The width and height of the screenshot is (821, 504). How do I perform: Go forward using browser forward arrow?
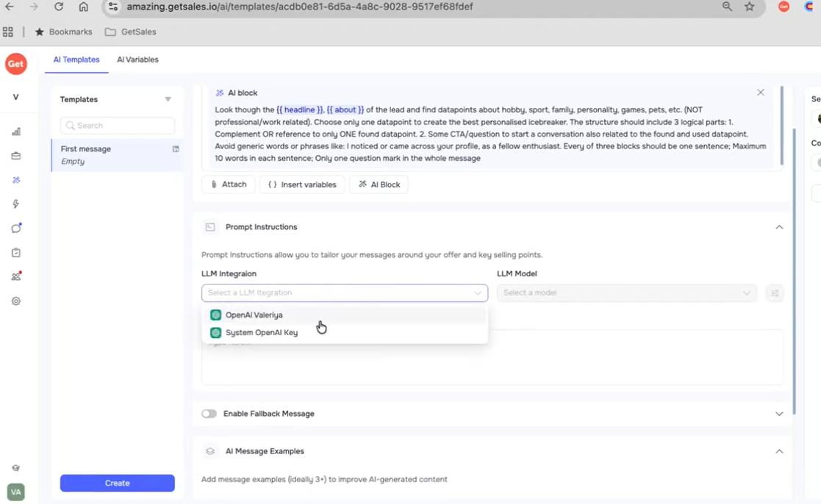coord(34,7)
